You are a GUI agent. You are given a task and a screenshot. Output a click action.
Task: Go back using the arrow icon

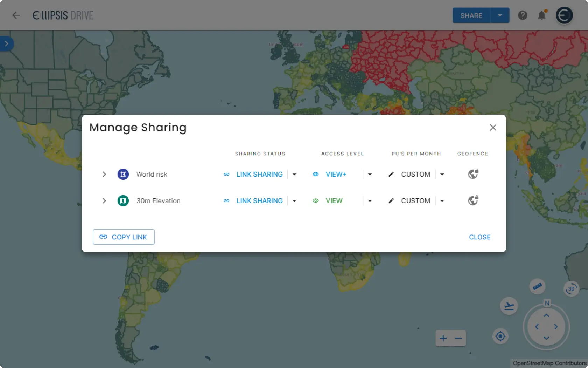[16, 15]
